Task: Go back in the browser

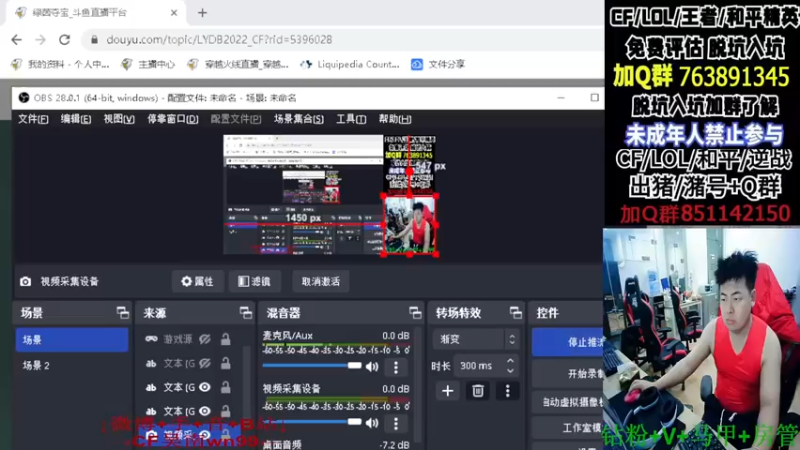Action: point(16,40)
